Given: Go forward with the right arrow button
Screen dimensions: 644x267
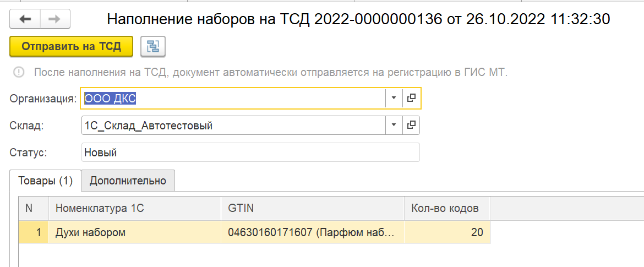Looking at the screenshot, I should coord(55,19).
